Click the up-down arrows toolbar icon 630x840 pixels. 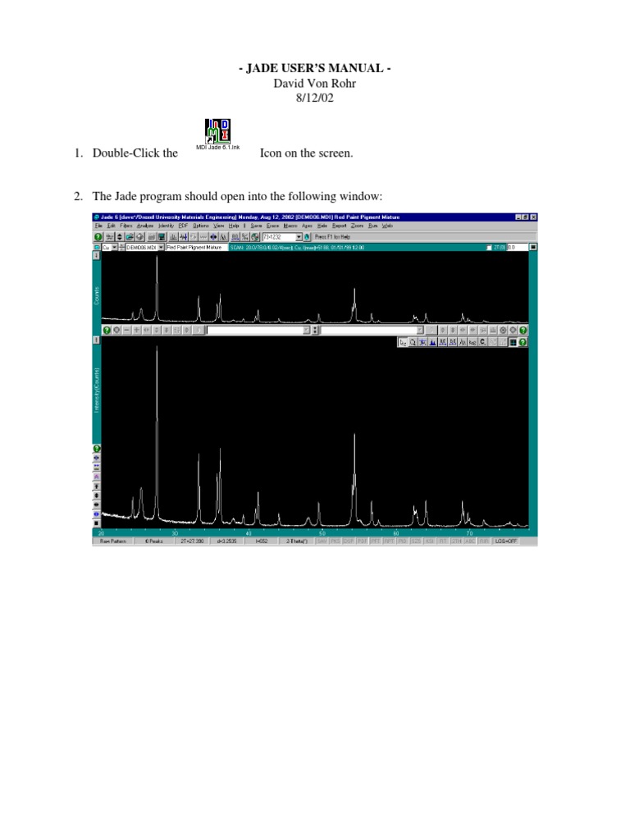click(120, 237)
